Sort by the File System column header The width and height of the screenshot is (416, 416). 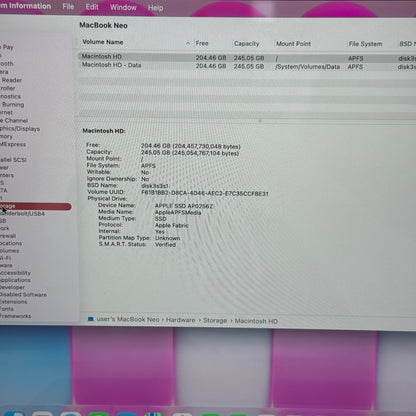365,44
